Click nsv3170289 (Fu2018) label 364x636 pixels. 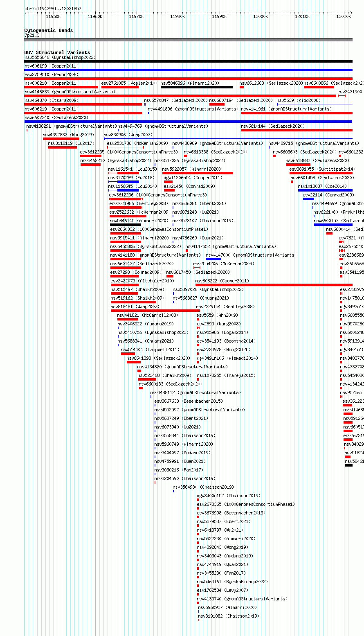131,178
